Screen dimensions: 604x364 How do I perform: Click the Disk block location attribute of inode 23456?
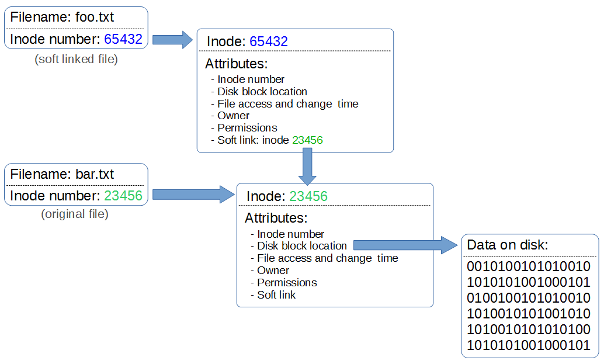[302, 245]
